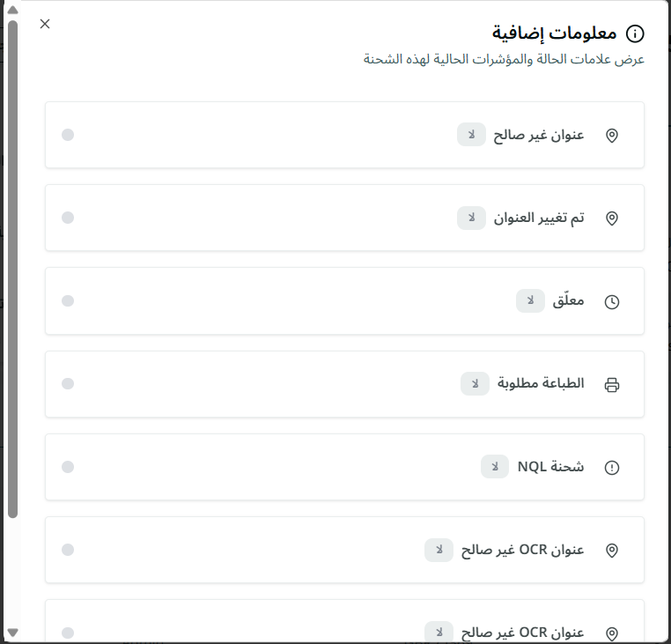
Task: Click the location pin icon next to تم تغيير العنوان
Action: 612,218
